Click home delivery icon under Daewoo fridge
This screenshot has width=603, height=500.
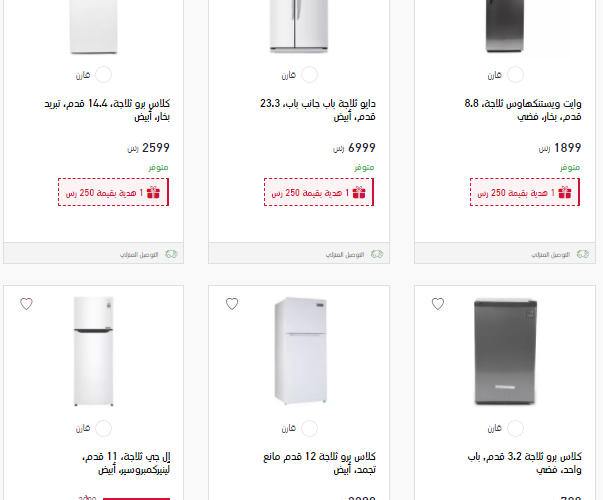(x=377, y=254)
